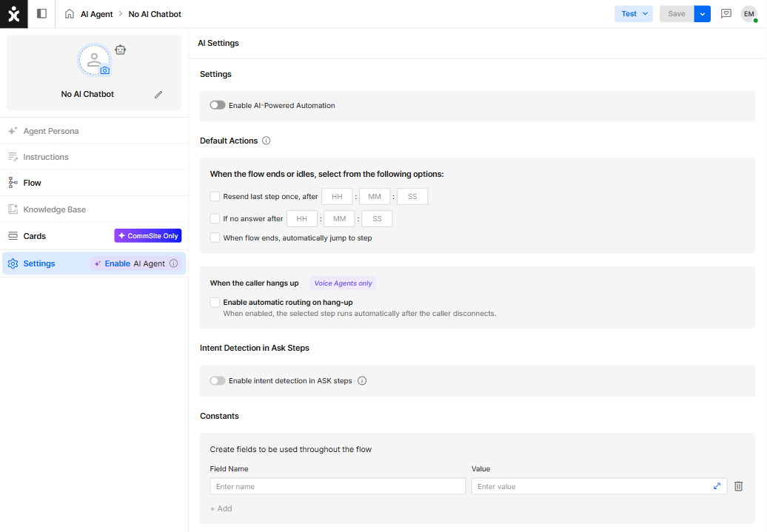Click AI Agent breadcrumb link
This screenshot has width=767, height=532.
pos(96,14)
